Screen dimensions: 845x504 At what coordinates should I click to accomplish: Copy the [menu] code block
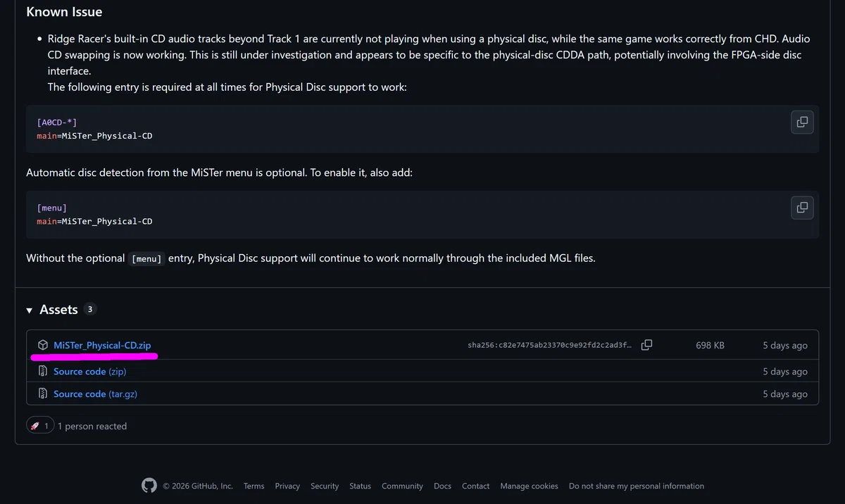pyautogui.click(x=802, y=207)
